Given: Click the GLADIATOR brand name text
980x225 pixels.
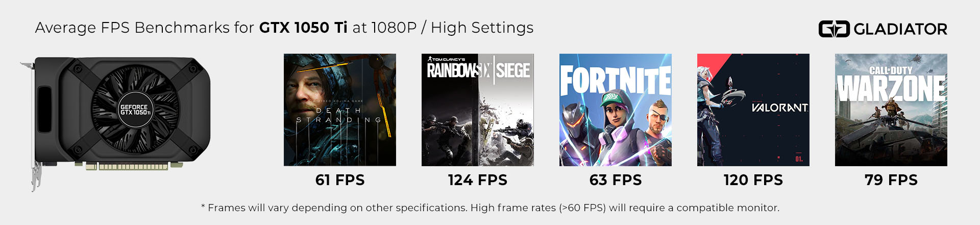Looking at the screenshot, I should (900, 29).
